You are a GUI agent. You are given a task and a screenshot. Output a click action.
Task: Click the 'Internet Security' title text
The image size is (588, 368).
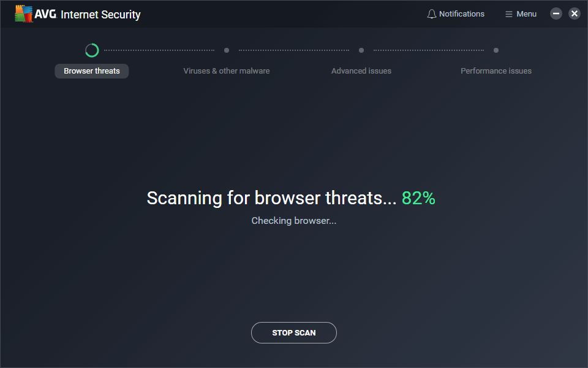click(x=100, y=14)
